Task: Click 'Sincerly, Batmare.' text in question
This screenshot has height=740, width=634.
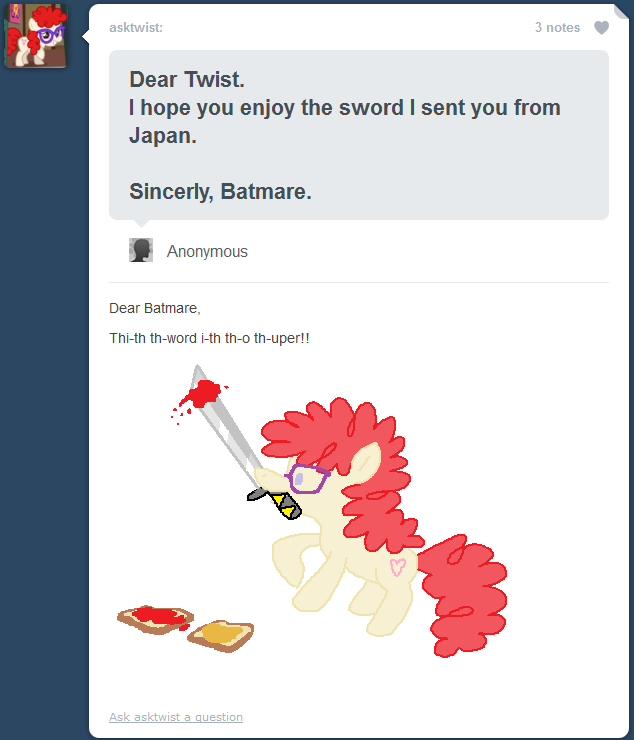Action: pyautogui.click(x=220, y=192)
